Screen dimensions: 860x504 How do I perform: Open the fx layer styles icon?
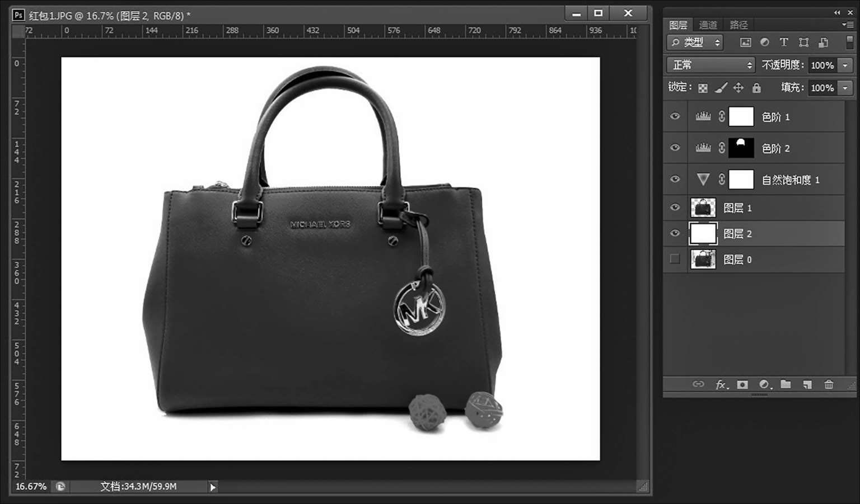(721, 384)
